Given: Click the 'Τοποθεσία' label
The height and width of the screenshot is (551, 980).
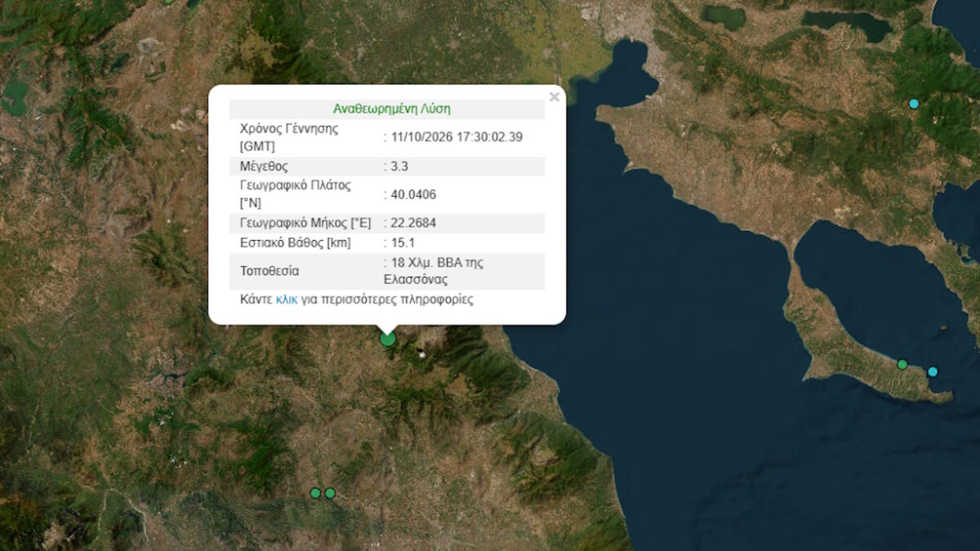Looking at the screenshot, I should pos(269,271).
